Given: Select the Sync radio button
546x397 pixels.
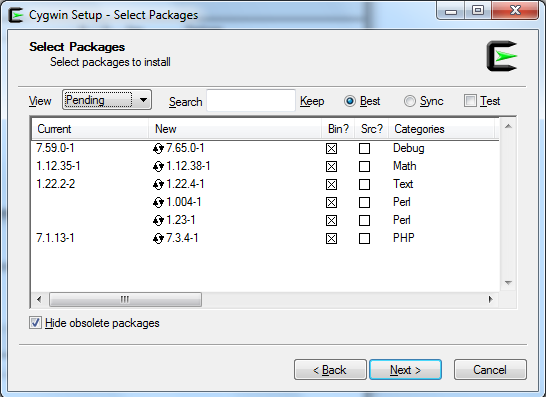Looking at the screenshot, I should point(410,101).
